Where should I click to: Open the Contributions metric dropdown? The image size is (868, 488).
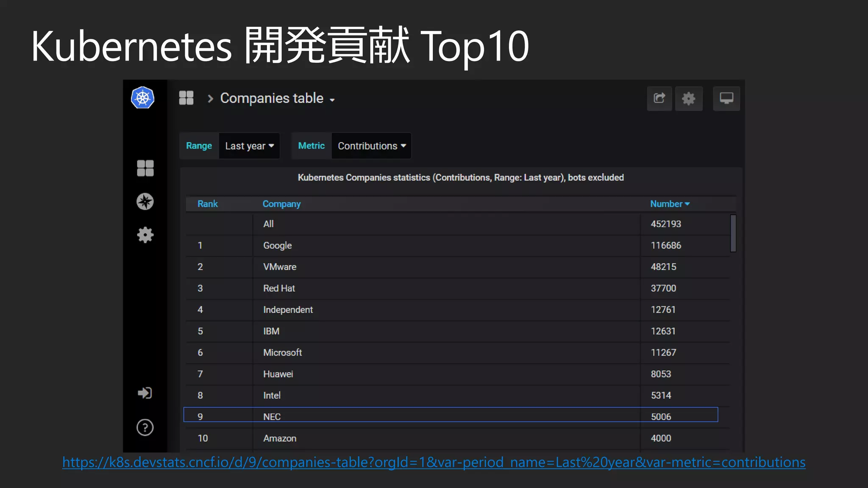coord(372,146)
